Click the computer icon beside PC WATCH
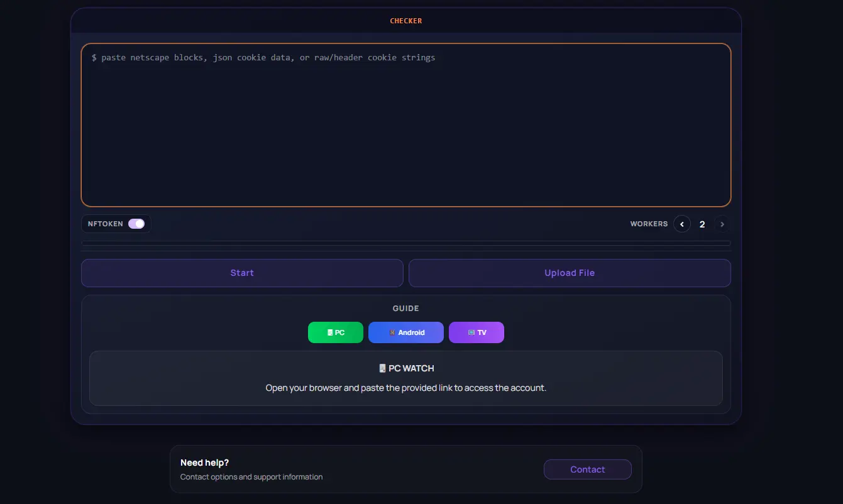Screen dimensions: 843x504 pyautogui.click(x=382, y=368)
